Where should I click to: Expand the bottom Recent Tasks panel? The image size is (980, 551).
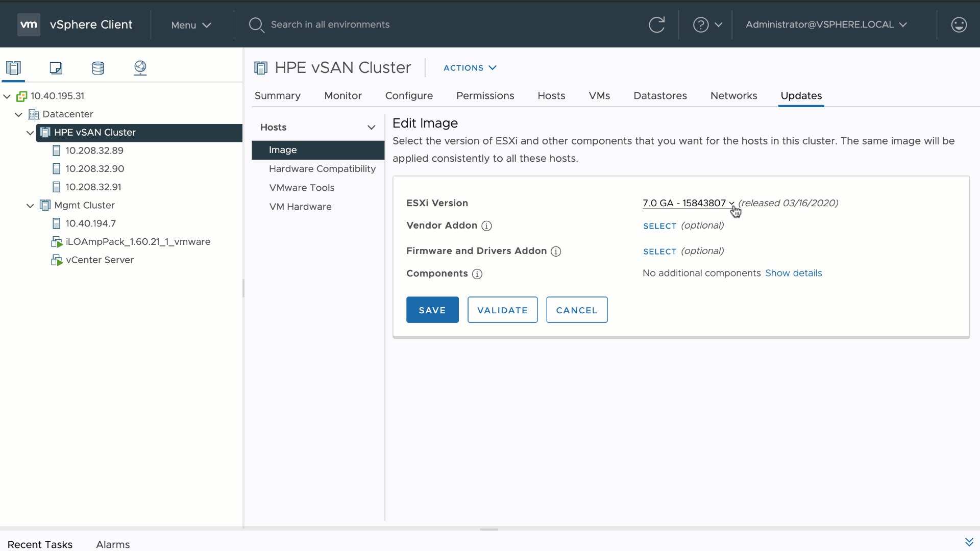(x=969, y=542)
